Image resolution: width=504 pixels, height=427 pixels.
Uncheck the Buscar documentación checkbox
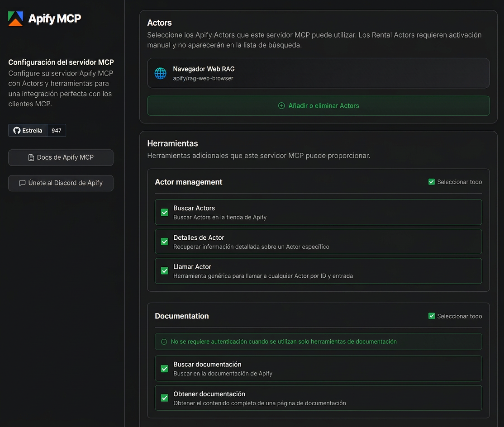(165, 369)
